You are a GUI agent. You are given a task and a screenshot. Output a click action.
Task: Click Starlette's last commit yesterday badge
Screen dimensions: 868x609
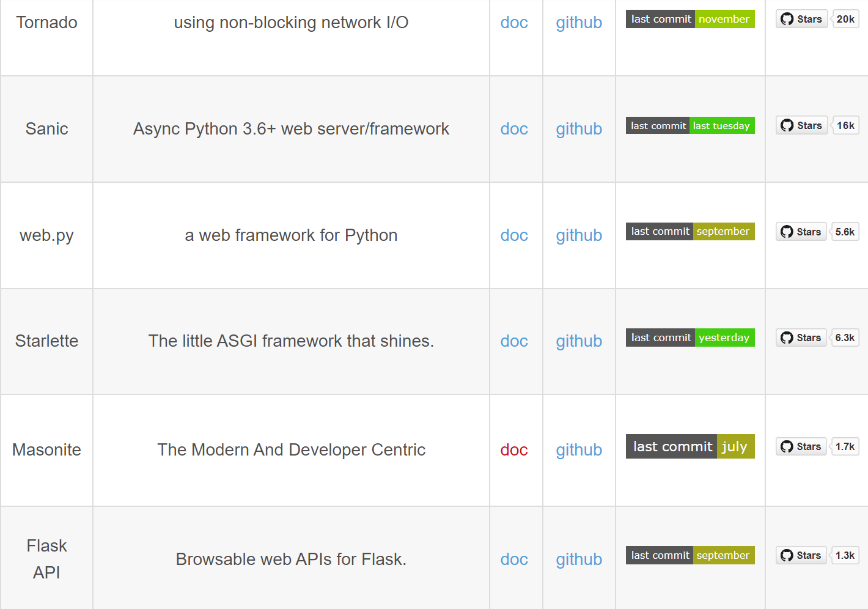690,338
